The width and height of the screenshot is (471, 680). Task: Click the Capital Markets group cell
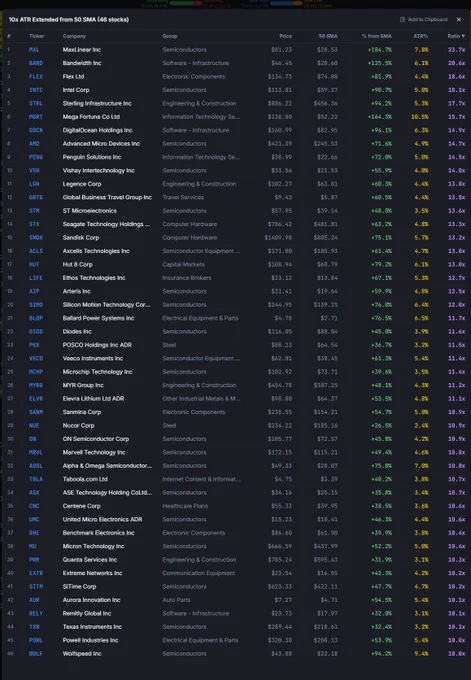pos(183,265)
